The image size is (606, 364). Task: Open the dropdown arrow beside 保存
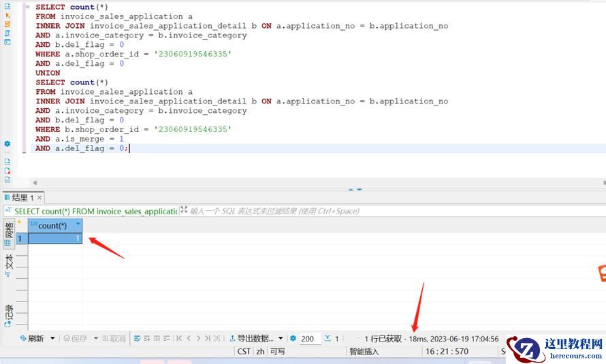click(x=95, y=339)
